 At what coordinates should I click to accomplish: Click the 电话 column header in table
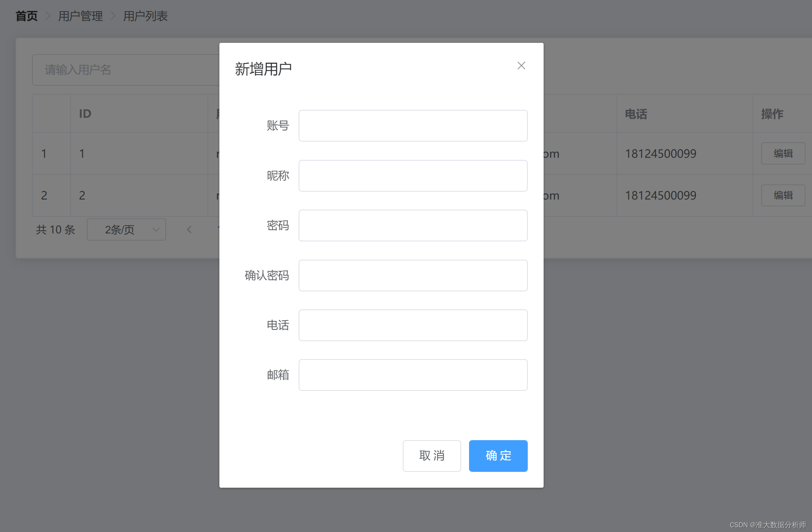pos(636,114)
